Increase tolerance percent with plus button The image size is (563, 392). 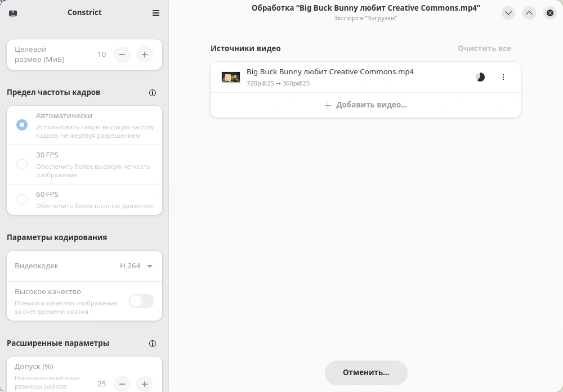(145, 384)
